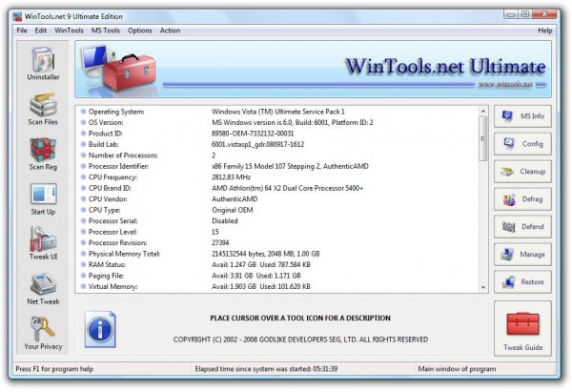Click the blue info document icon
The height and width of the screenshot is (392, 572).
tap(100, 329)
